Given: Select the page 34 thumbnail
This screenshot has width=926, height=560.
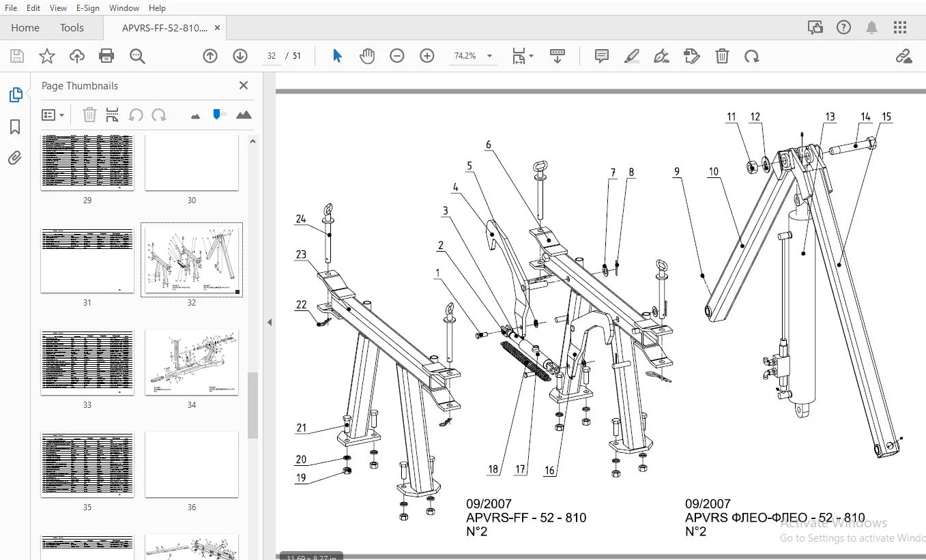Looking at the screenshot, I should click(192, 362).
